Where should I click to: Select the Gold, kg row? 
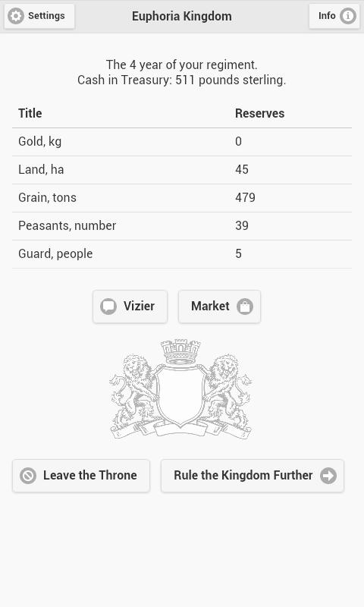point(182,142)
